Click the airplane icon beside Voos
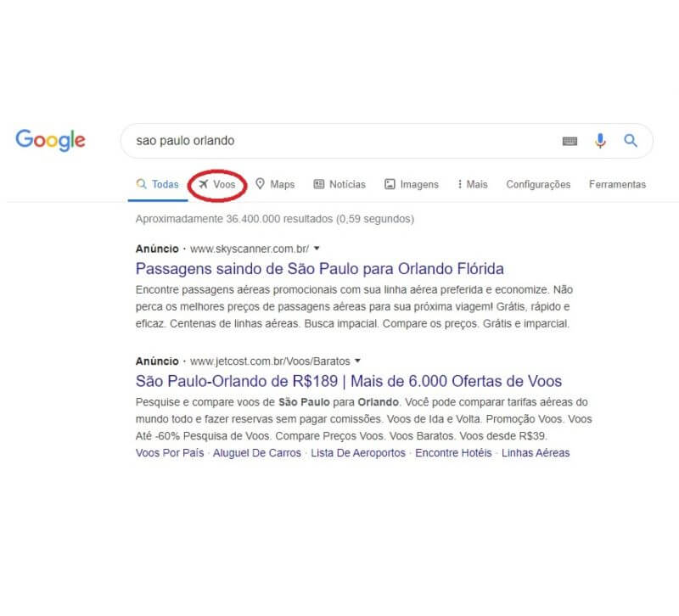 [204, 184]
